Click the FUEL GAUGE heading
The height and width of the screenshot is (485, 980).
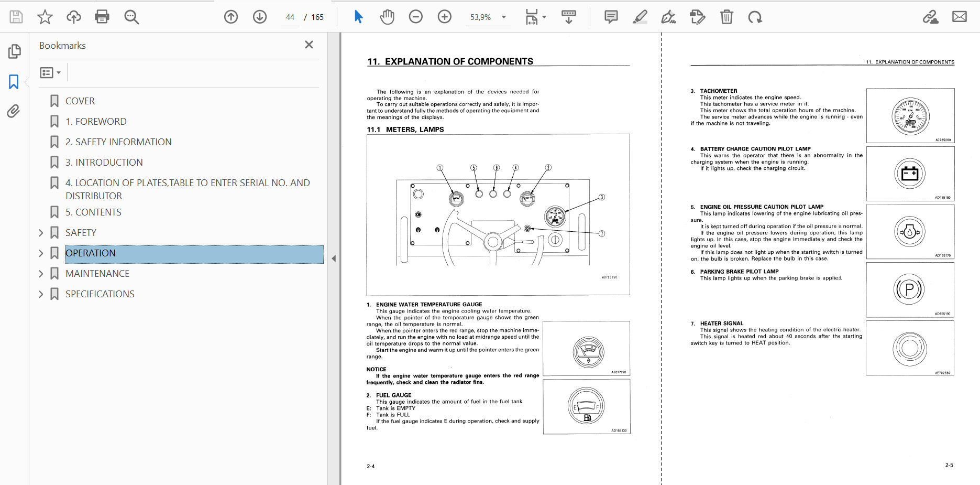394,395
